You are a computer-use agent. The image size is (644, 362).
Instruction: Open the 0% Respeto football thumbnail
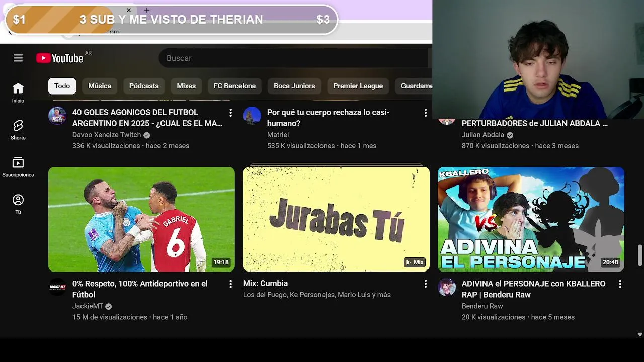click(141, 219)
